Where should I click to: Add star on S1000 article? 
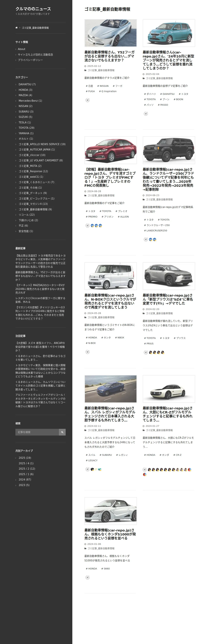point(87,577)
